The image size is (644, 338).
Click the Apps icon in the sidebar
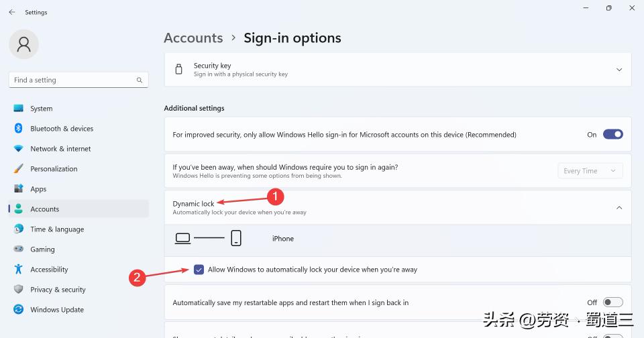click(x=19, y=189)
